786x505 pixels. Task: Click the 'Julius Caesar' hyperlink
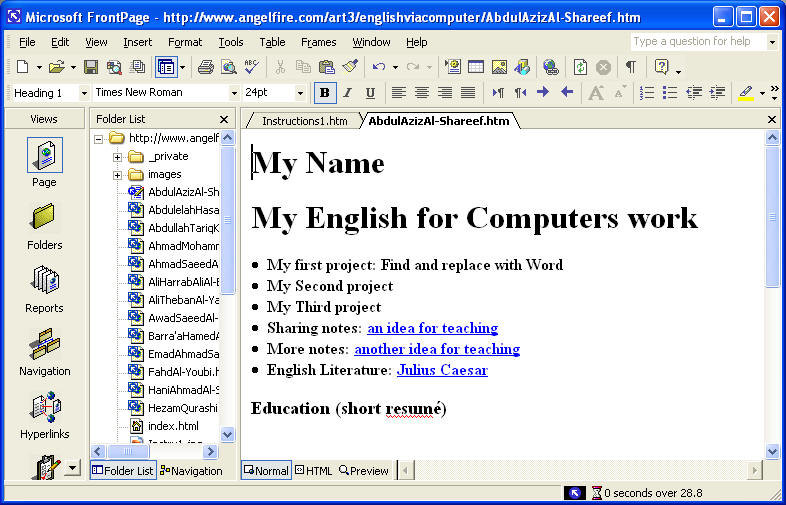(x=442, y=370)
